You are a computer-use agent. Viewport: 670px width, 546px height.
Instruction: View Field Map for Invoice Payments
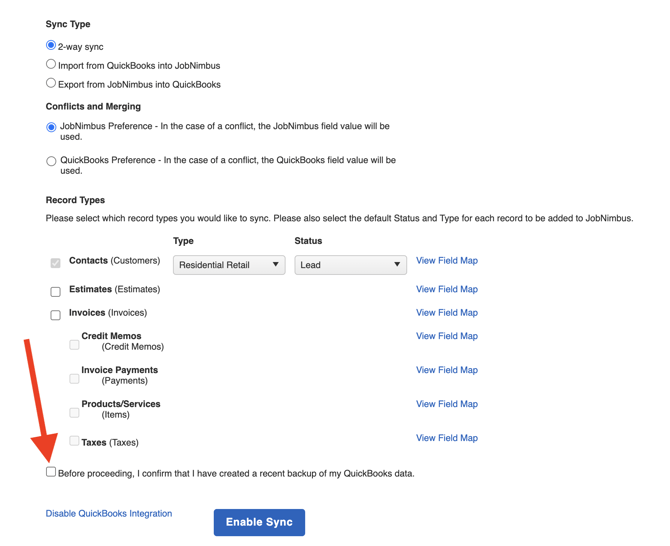coord(447,370)
